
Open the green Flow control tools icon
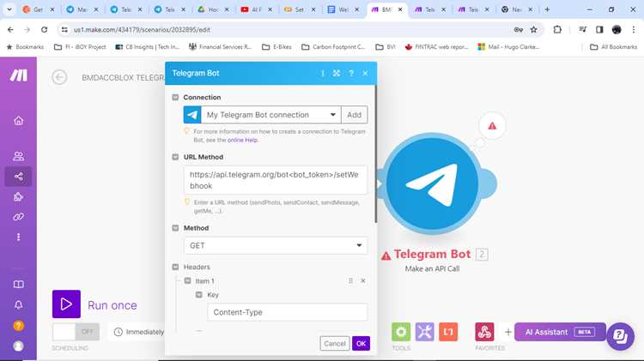click(x=401, y=332)
